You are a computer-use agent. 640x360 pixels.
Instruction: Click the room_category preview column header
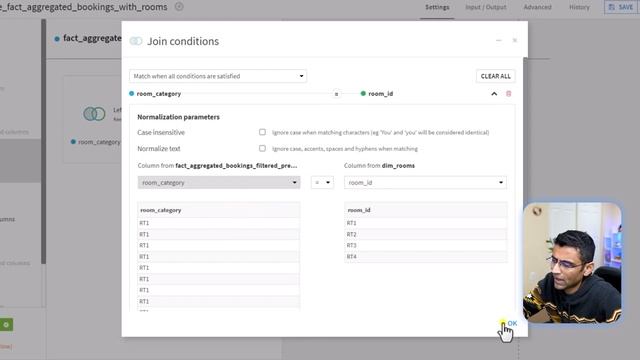click(x=219, y=210)
